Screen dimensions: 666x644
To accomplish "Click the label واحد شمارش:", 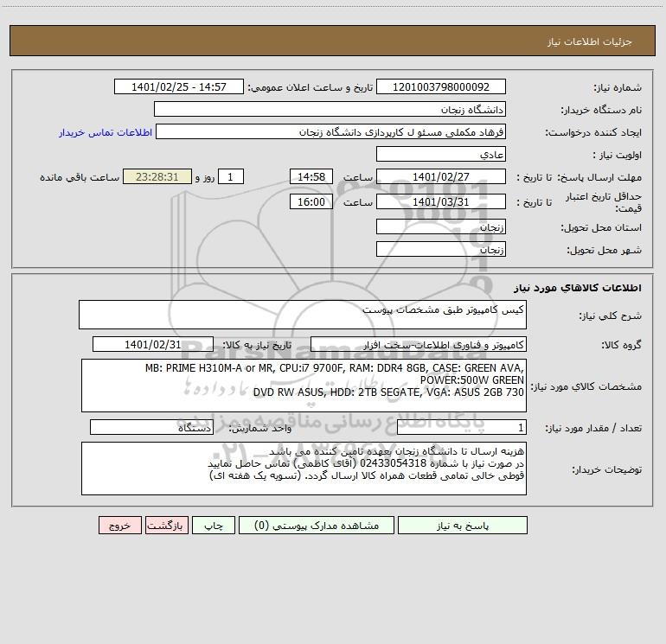I will 260,429.
